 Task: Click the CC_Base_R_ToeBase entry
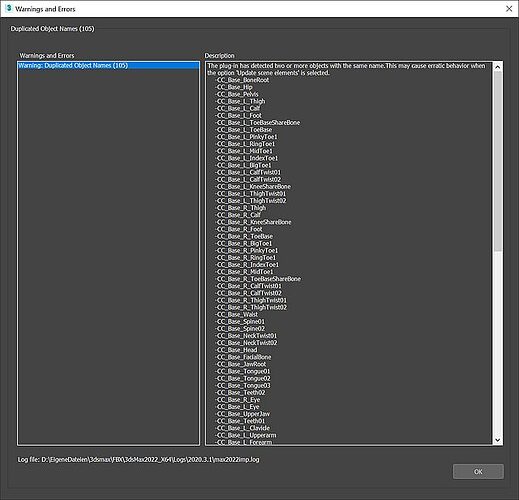click(244, 236)
